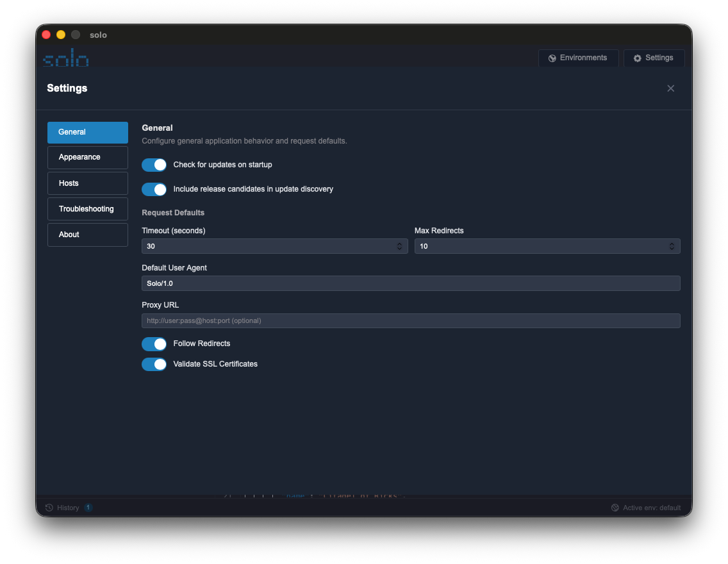The height and width of the screenshot is (564, 728).
Task: Click the Settings button in the header
Action: tap(654, 58)
